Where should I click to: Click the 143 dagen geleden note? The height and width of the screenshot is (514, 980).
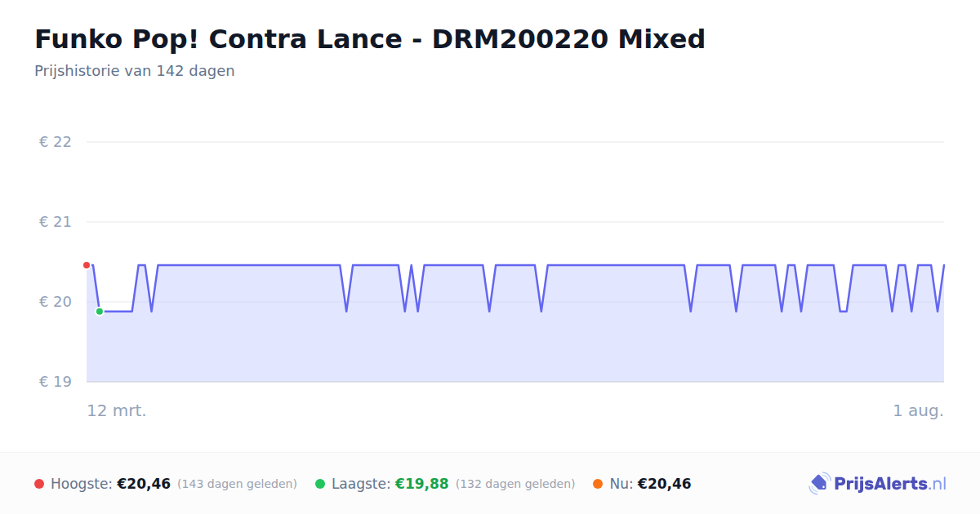point(237,484)
